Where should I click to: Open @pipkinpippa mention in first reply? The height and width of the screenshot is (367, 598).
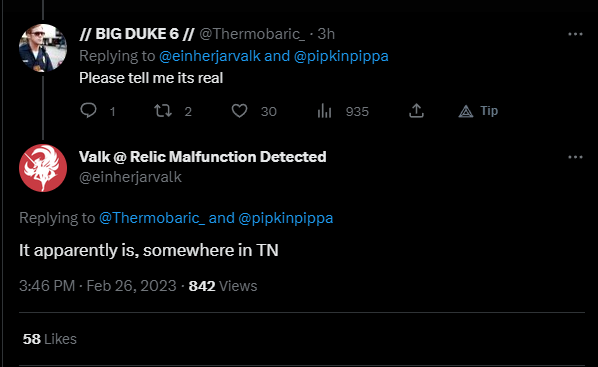(x=341, y=56)
